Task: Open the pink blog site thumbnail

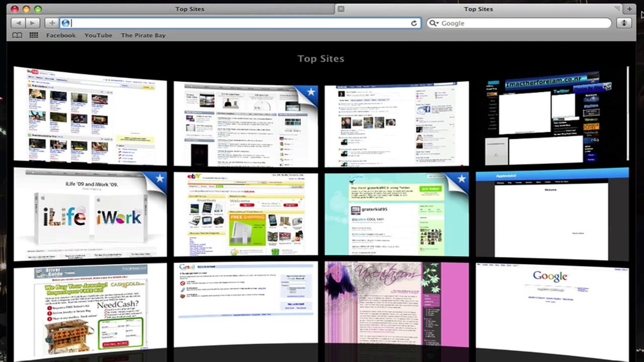Action: click(x=396, y=305)
